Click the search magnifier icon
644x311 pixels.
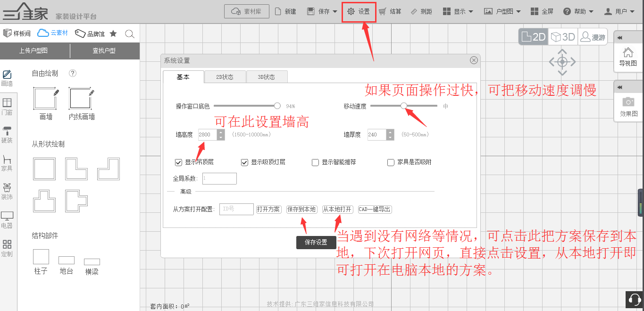pos(130,34)
